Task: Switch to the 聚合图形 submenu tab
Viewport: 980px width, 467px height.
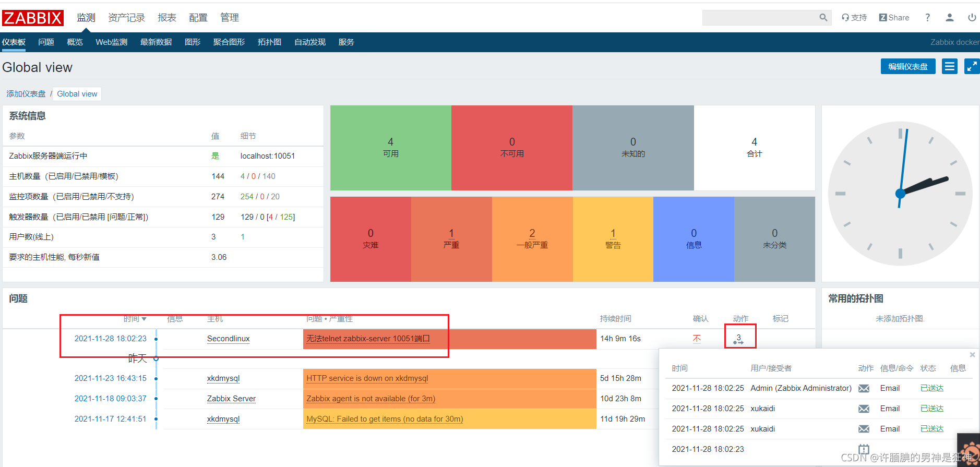Action: pyautogui.click(x=229, y=42)
